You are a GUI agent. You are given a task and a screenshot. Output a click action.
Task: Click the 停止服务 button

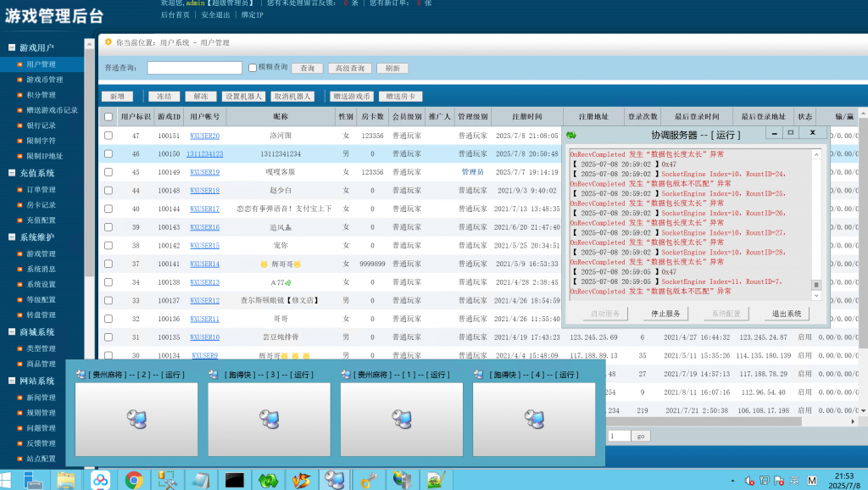pyautogui.click(x=665, y=314)
